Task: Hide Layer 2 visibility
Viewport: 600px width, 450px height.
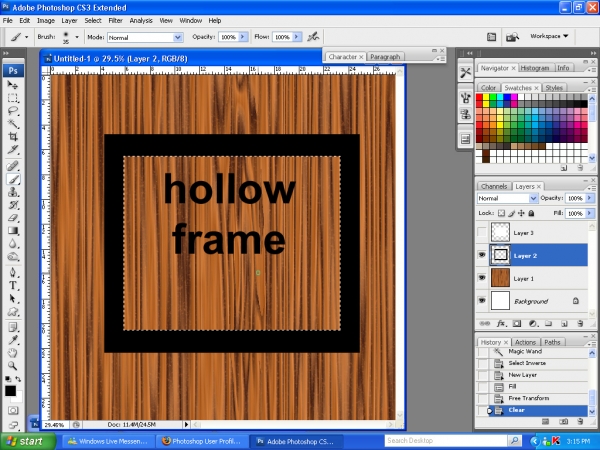Action: [482, 255]
